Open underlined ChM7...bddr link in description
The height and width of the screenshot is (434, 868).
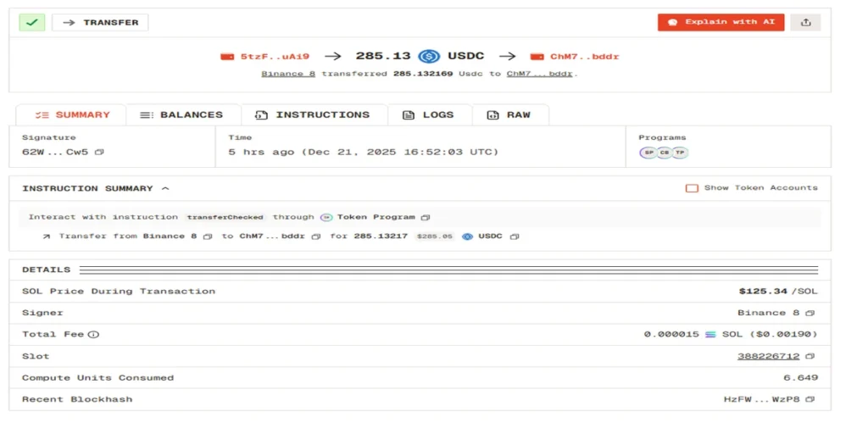click(540, 74)
